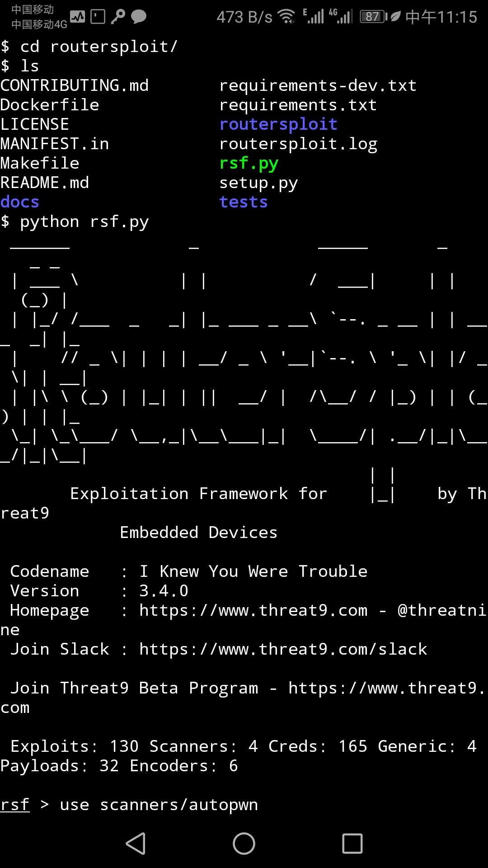Tap the 'Scanners: 4' count
488x868 pixels.
point(203,746)
